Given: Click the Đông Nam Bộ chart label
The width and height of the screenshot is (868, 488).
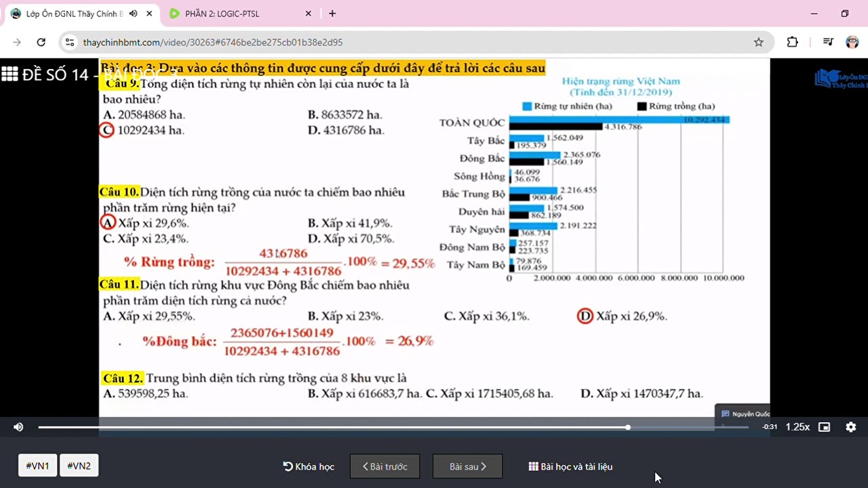Looking at the screenshot, I should click(473, 247).
